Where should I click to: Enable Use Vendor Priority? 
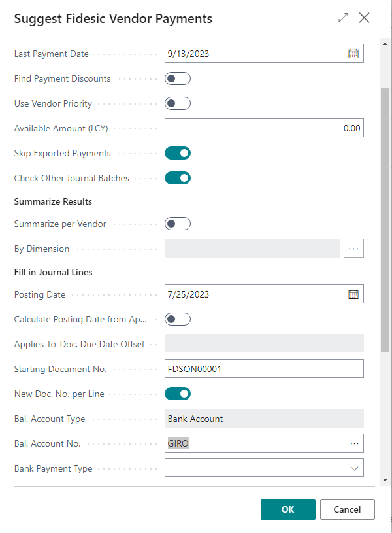(x=177, y=103)
